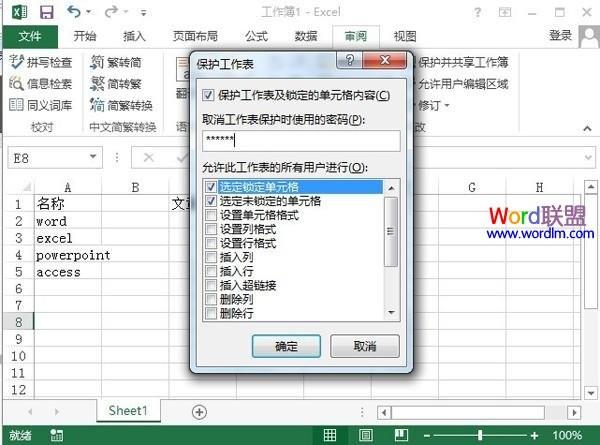Click the macro record status bar icon

[57, 435]
